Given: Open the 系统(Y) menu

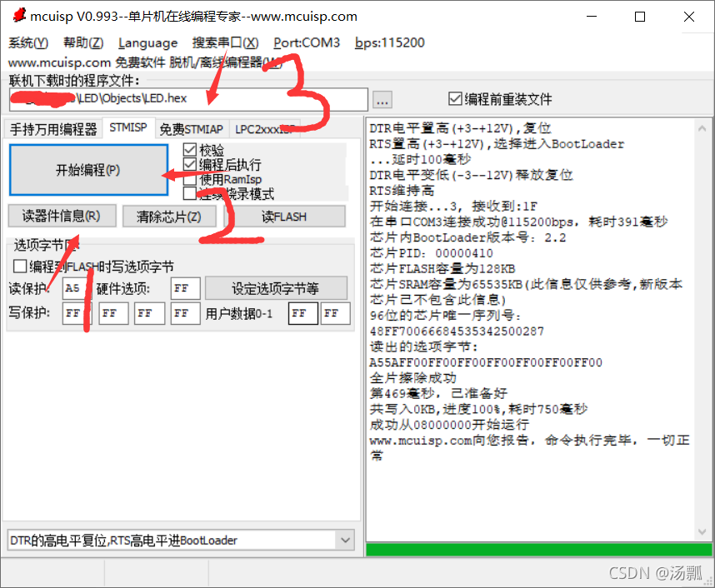Looking at the screenshot, I should [28, 42].
